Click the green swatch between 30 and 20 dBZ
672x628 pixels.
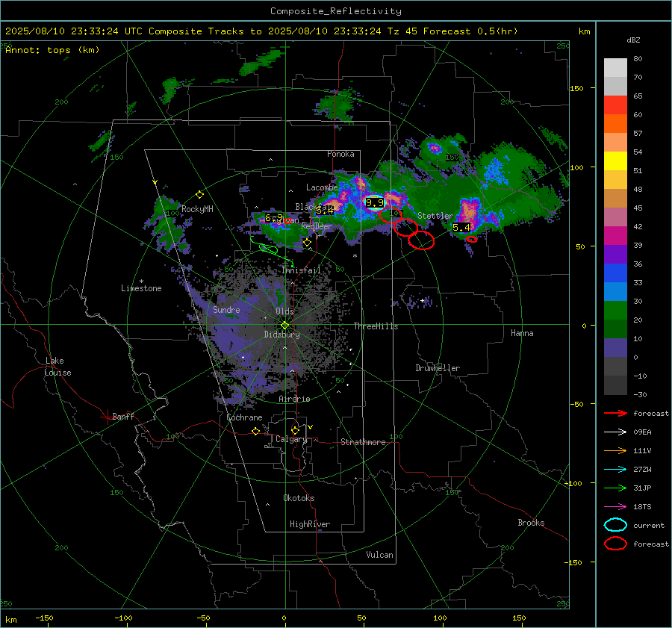[615, 311]
